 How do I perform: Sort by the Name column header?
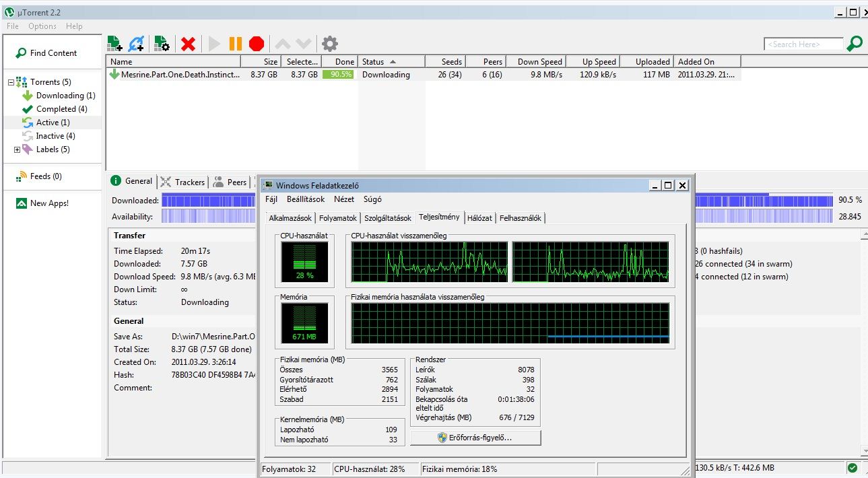coord(174,61)
